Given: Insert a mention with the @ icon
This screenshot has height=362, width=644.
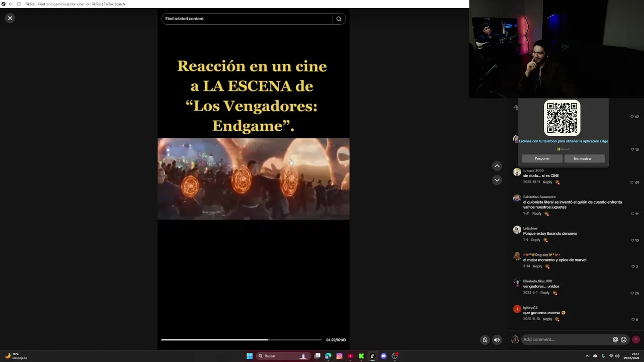Looking at the screenshot, I should 615,339.
